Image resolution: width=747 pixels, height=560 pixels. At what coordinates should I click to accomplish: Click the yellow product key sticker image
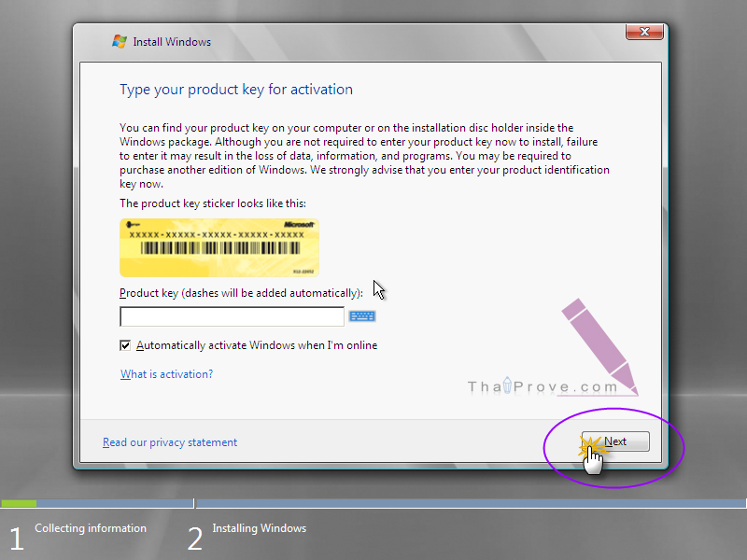click(x=219, y=247)
